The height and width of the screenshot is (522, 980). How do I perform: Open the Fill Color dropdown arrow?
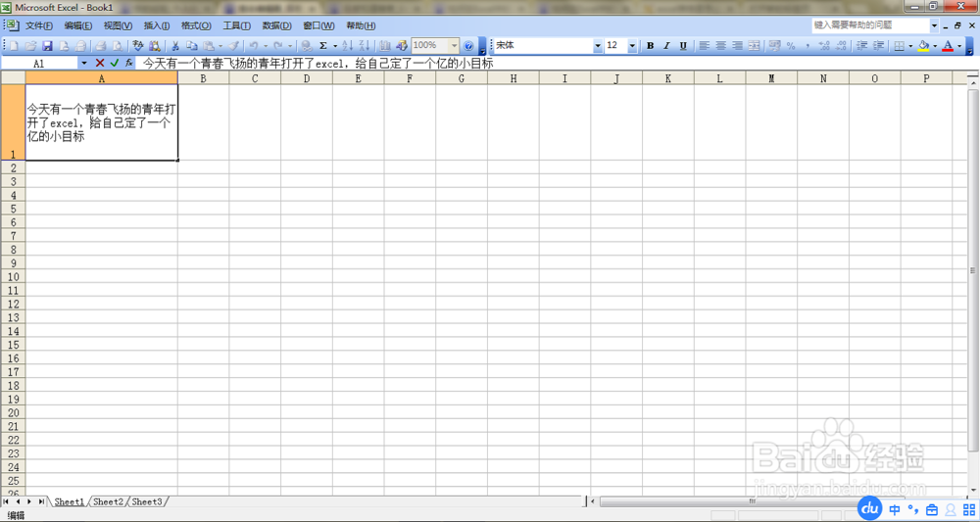[935, 46]
